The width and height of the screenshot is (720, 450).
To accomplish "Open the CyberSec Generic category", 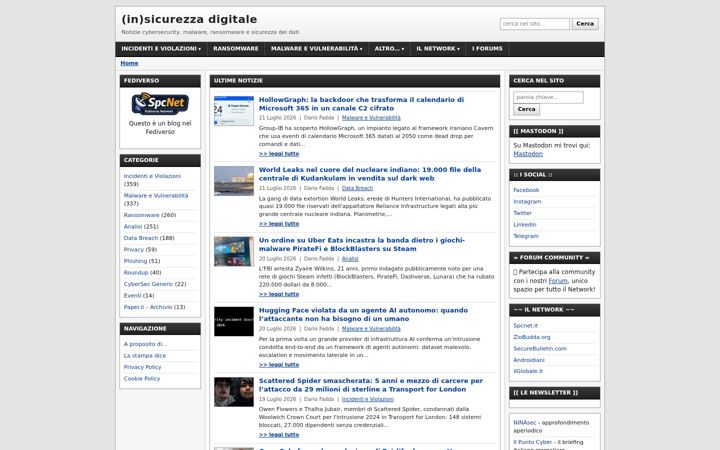I will click(x=148, y=284).
